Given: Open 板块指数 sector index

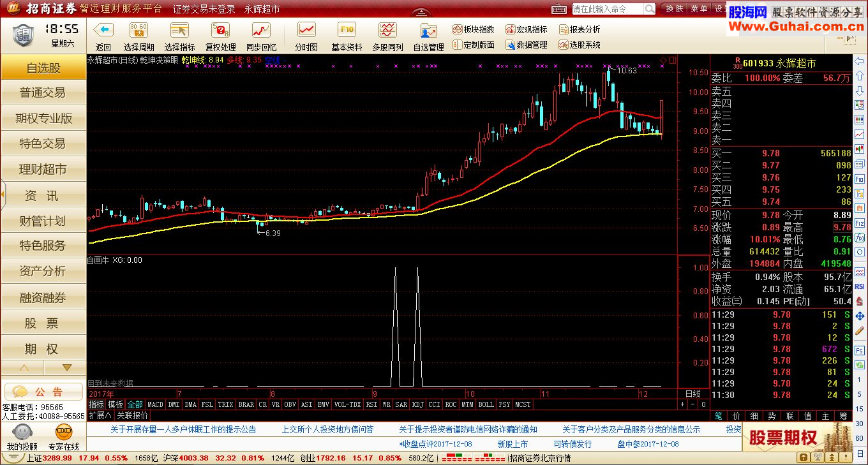Looking at the screenshot, I should click(474, 29).
